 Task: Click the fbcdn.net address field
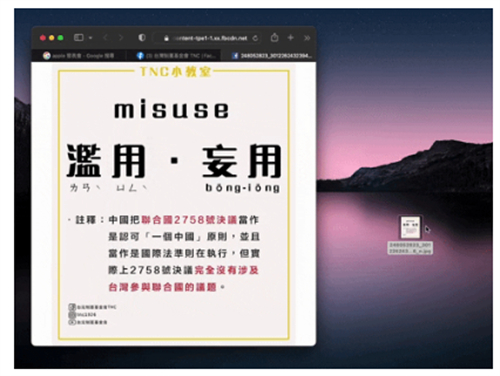pyautogui.click(x=207, y=38)
